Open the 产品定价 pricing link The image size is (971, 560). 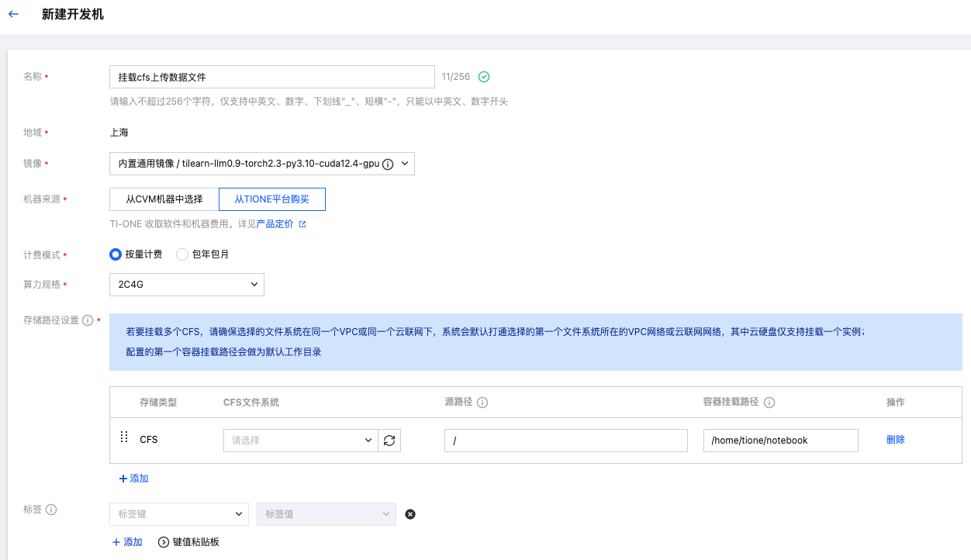point(276,224)
